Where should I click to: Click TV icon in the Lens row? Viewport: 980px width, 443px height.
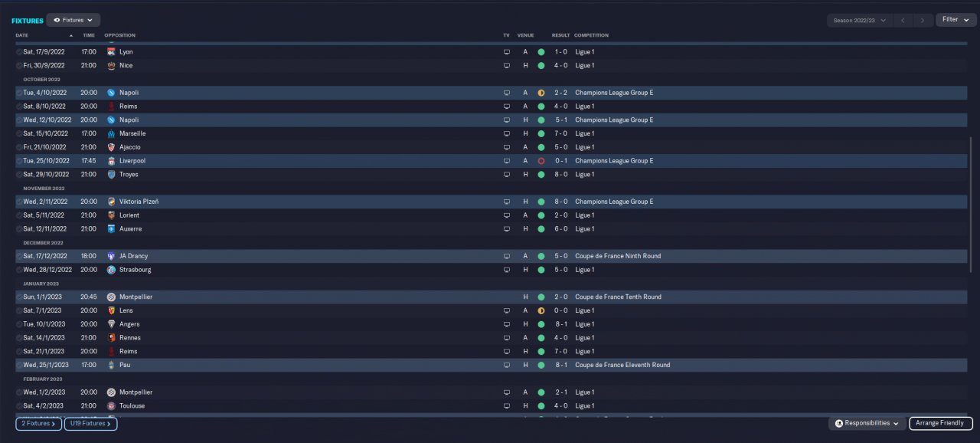(x=506, y=310)
